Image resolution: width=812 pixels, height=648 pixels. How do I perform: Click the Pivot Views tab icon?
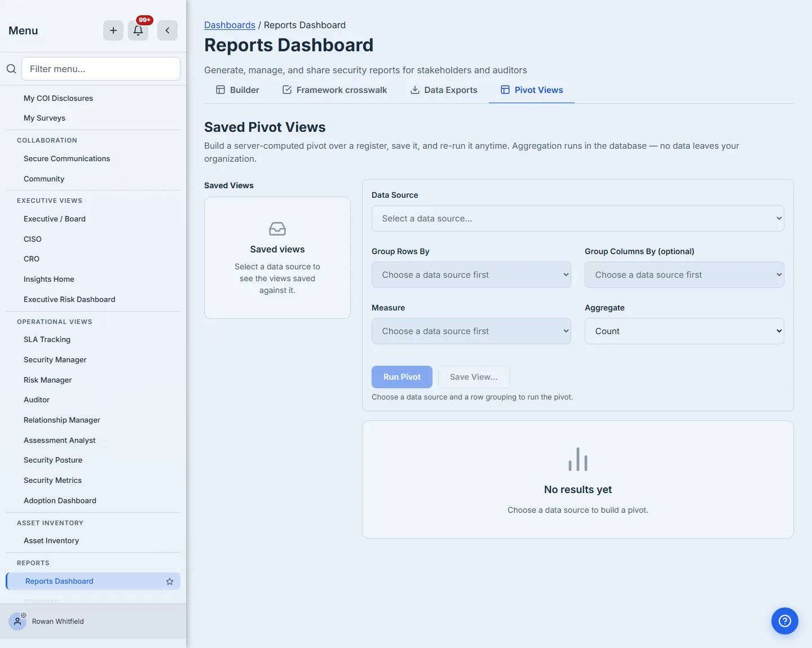[505, 90]
